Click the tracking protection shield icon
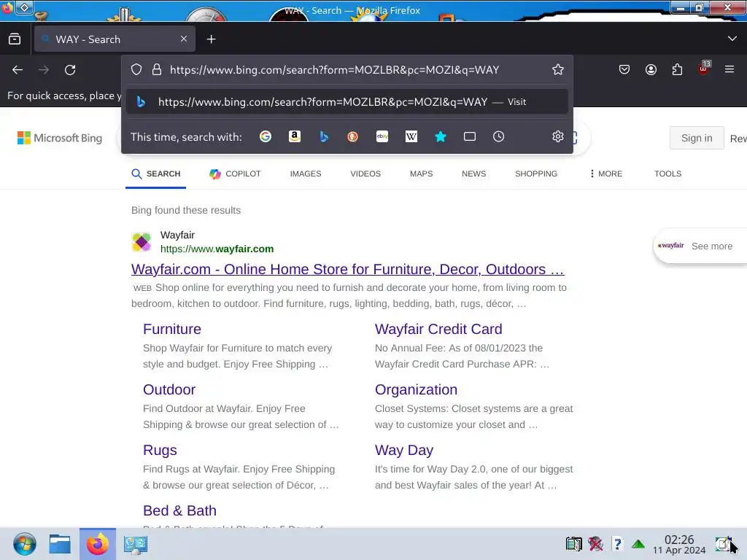Viewport: 747px width, 560px height. coord(136,69)
